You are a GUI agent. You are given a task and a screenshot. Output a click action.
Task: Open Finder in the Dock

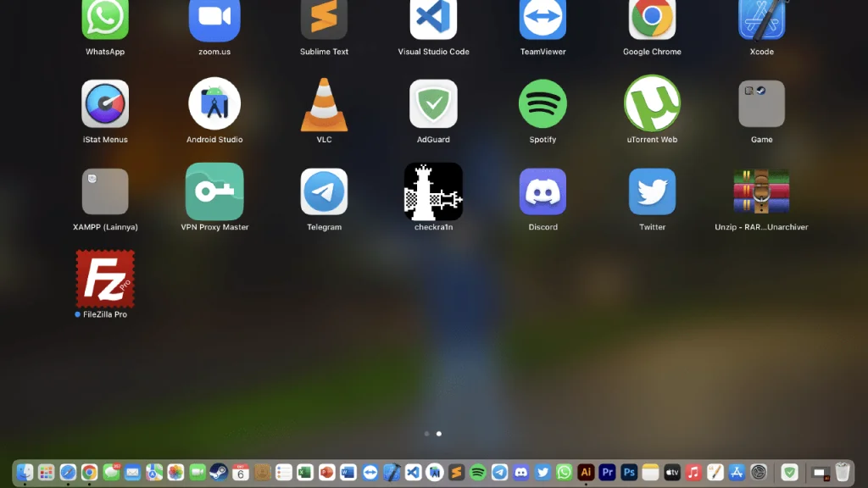point(25,473)
